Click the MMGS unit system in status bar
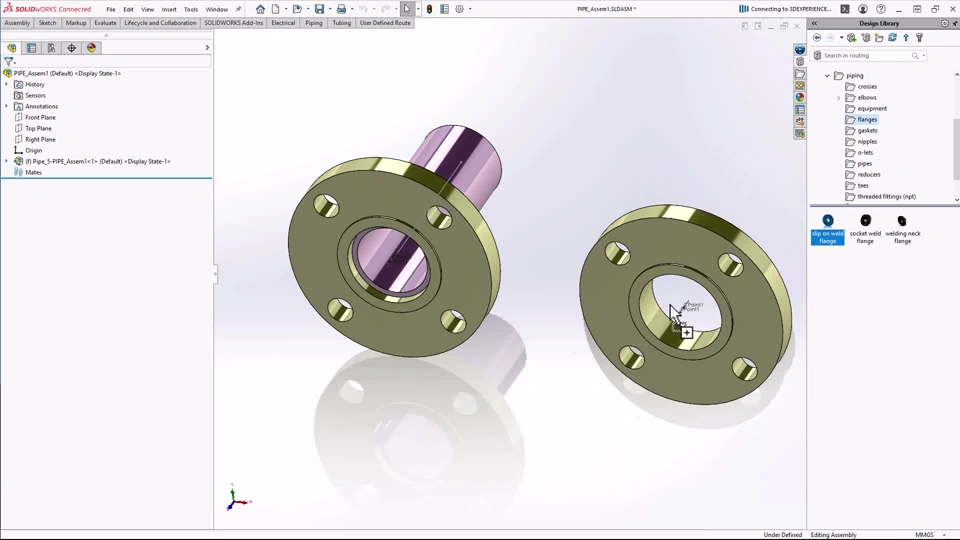960x540 pixels. click(924, 535)
